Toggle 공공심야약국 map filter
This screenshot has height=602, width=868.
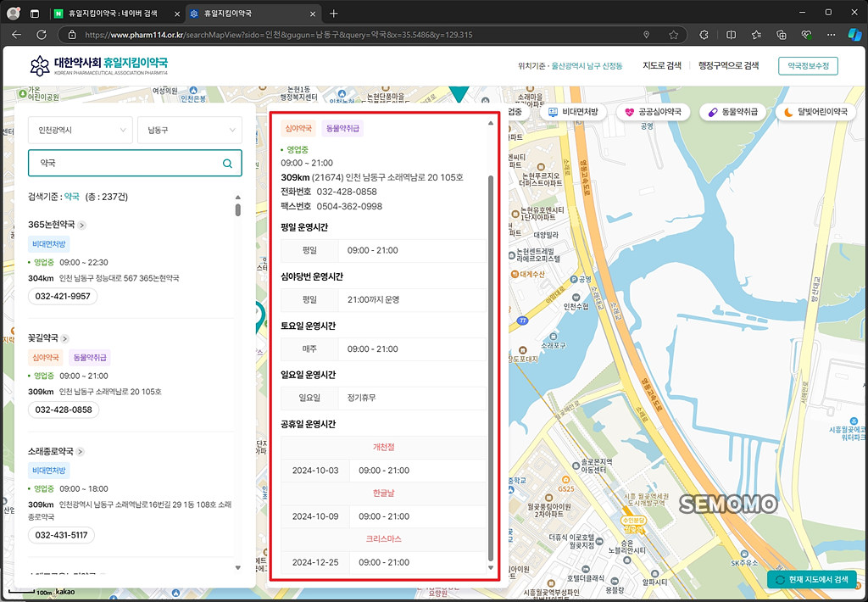[653, 112]
